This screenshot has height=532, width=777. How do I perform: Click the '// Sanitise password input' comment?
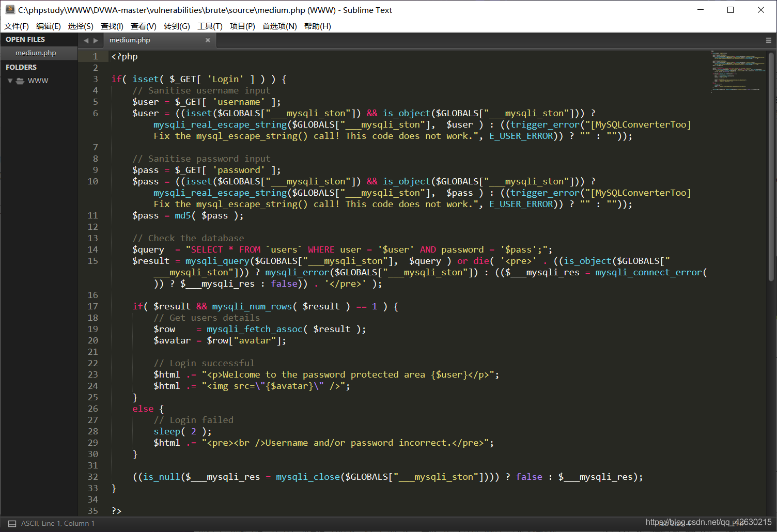click(201, 159)
